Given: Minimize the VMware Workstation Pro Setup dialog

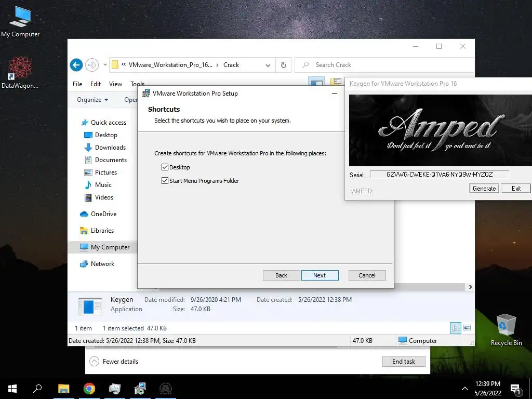Looking at the screenshot, I should click(335, 94).
